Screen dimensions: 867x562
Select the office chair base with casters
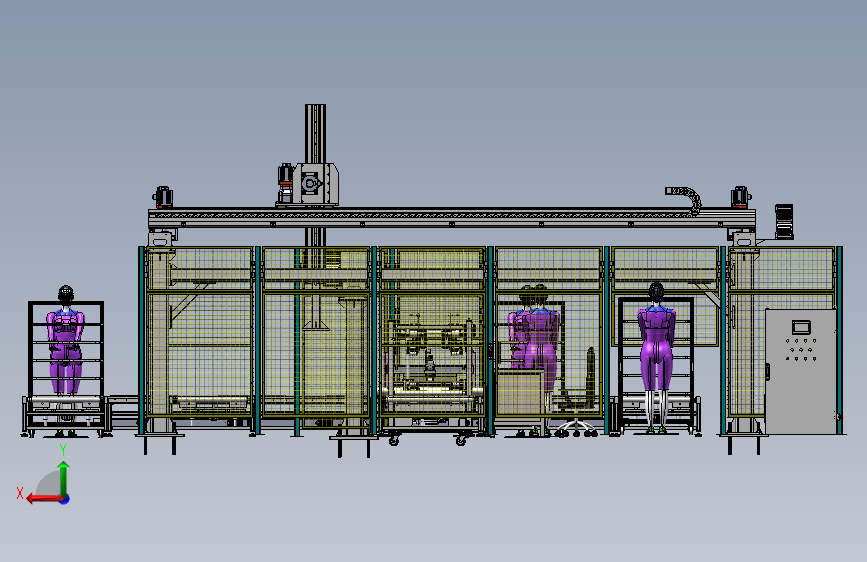click(576, 429)
